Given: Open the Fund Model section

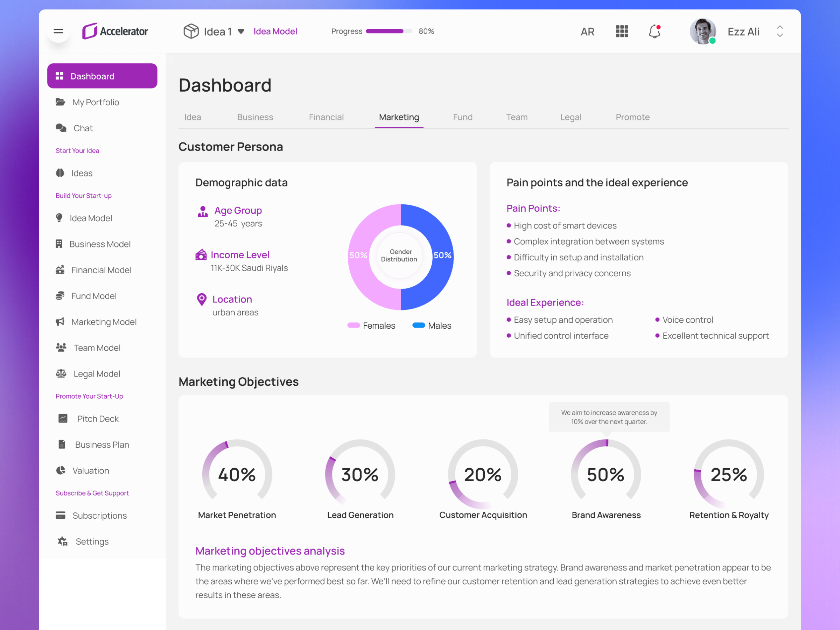Looking at the screenshot, I should point(94,295).
